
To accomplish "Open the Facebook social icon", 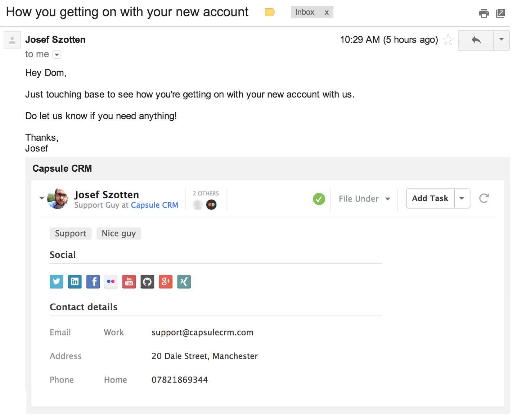I will pos(93,281).
